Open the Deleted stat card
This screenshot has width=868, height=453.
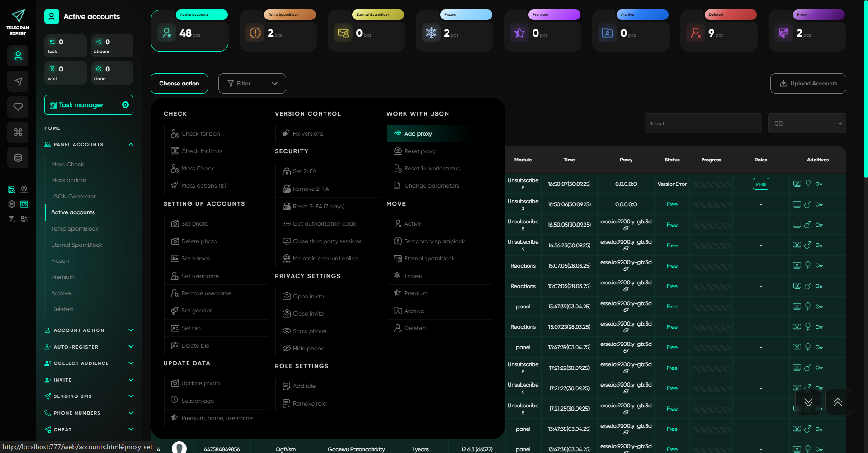pyautogui.click(x=718, y=31)
